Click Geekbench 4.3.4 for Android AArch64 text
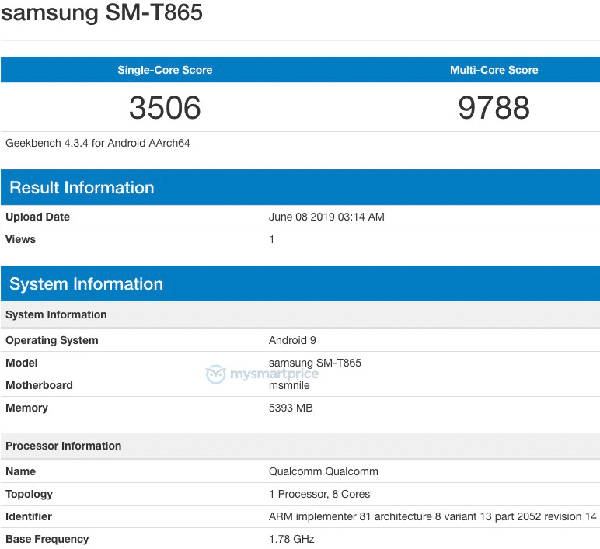 pos(98,143)
